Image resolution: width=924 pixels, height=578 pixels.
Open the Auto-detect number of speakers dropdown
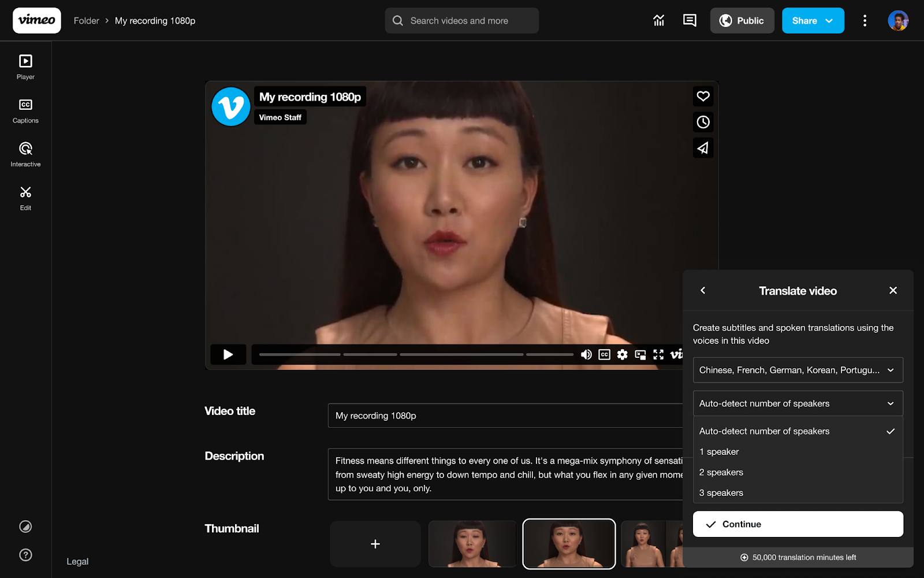click(798, 403)
